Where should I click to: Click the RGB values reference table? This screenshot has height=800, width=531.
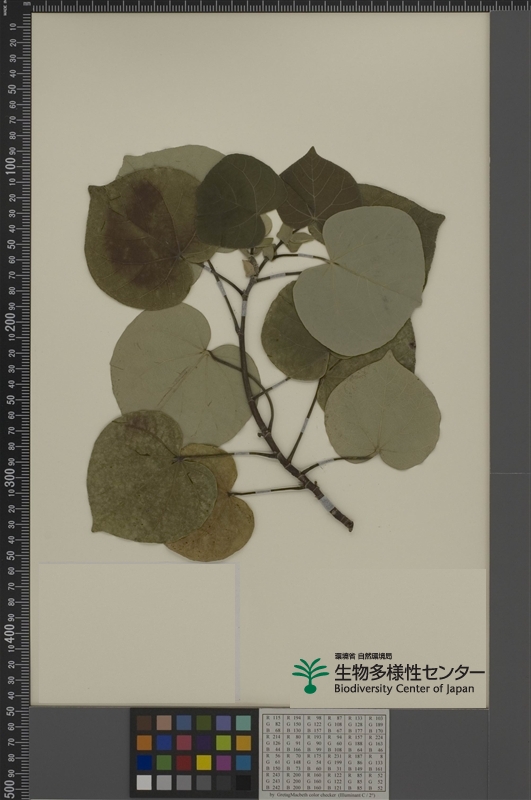324,753
